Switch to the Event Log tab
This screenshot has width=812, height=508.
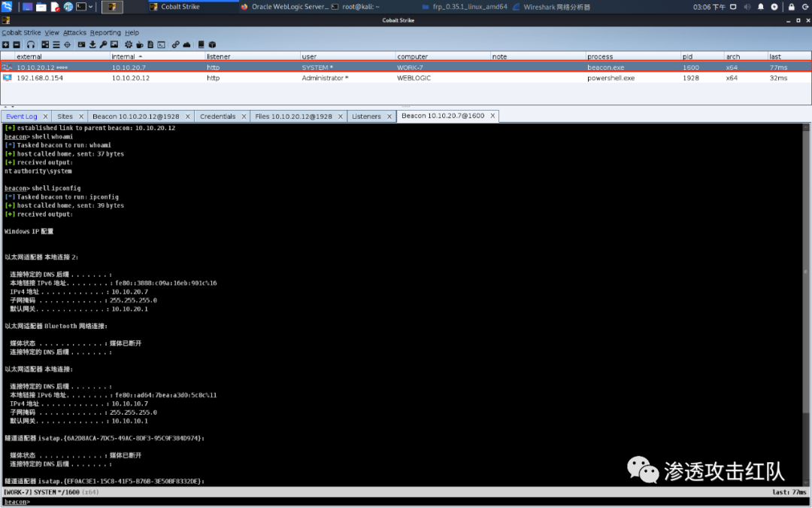pyautogui.click(x=21, y=117)
